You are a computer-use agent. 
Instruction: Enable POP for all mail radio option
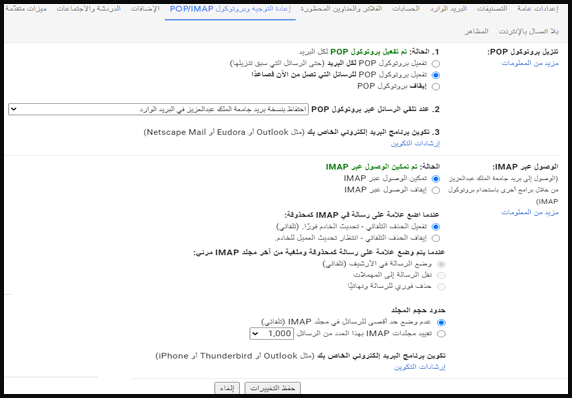click(x=436, y=64)
